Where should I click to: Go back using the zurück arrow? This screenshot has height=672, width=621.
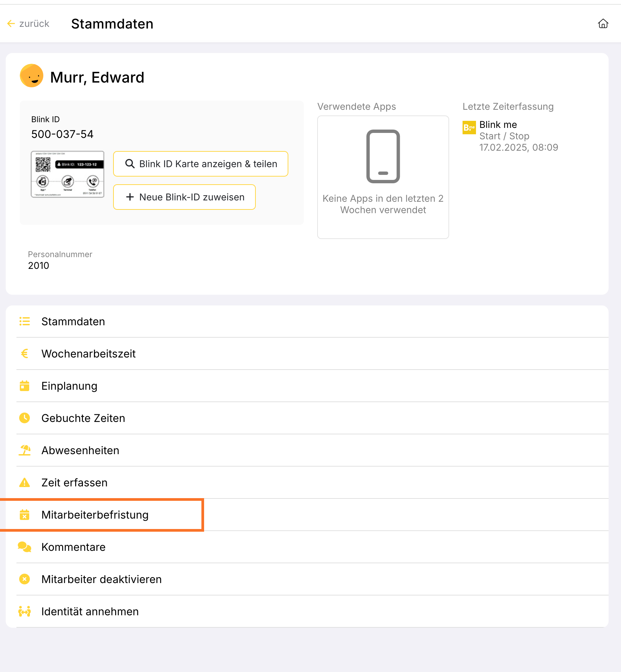click(28, 23)
